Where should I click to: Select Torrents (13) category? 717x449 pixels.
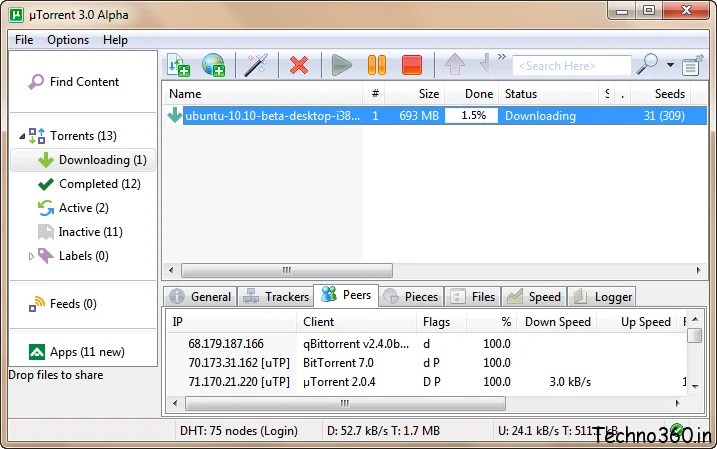(x=73, y=136)
